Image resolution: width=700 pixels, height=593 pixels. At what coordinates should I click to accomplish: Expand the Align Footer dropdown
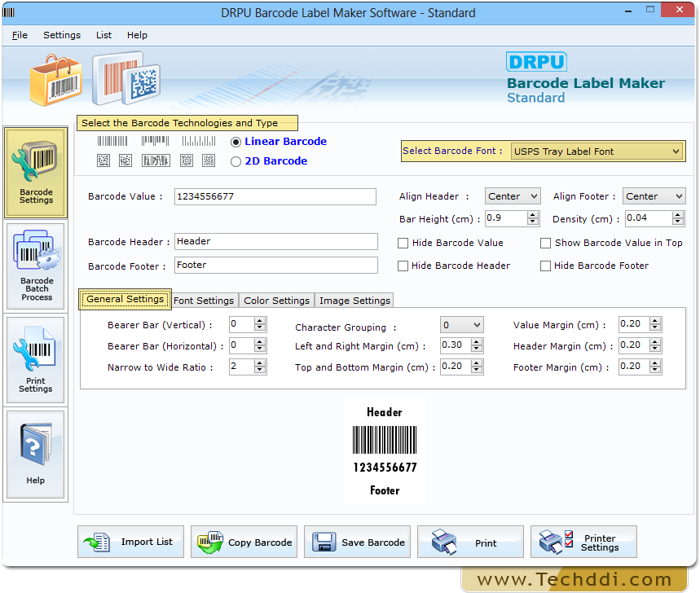point(654,196)
